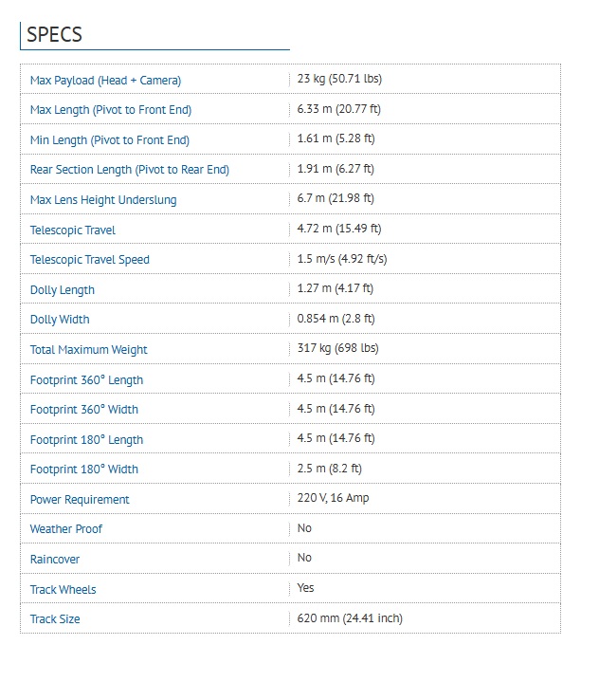Click the Dolly Width label
599x700 pixels.
60,320
